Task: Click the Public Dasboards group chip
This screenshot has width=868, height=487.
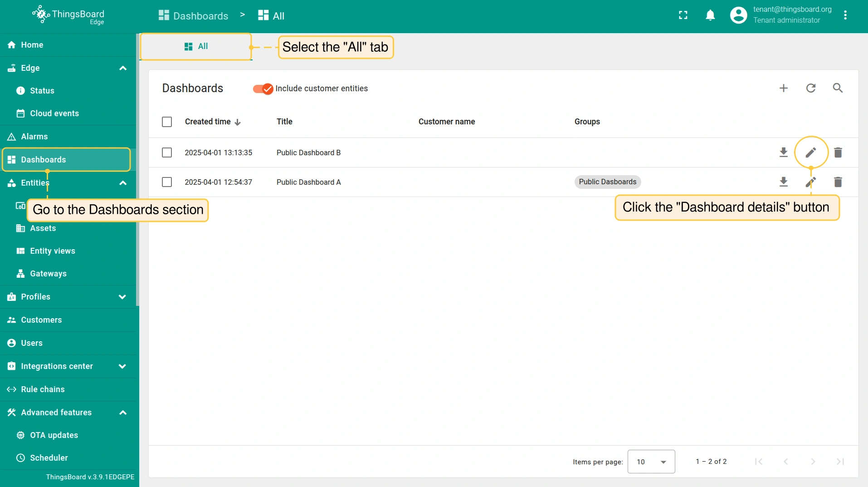Action: click(607, 182)
